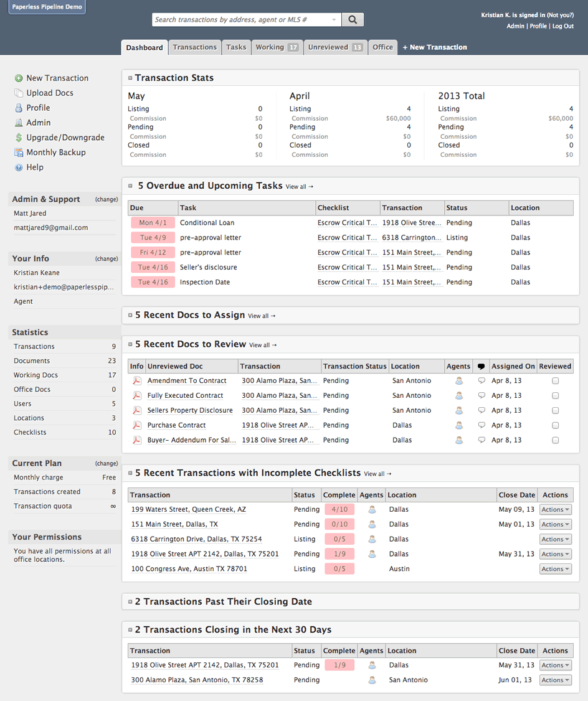The image size is (588, 701).
Task: Click agent icon for Fully Executed Contract
Action: point(459,396)
